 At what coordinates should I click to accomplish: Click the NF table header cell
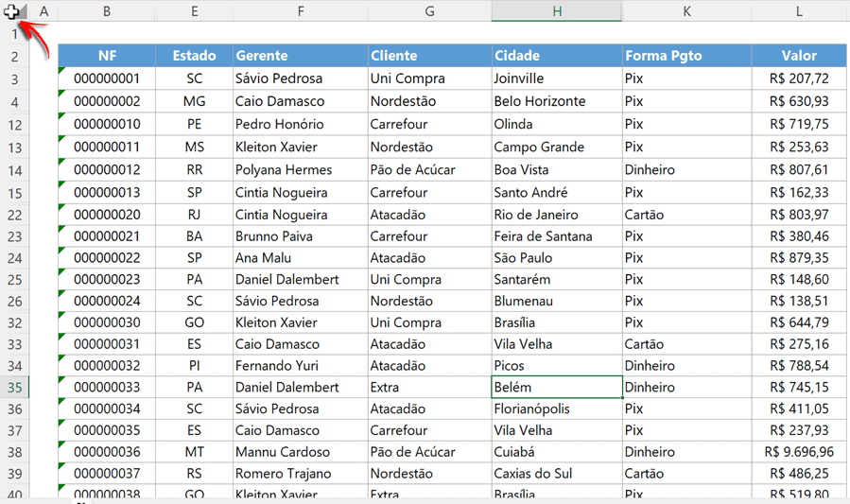106,56
